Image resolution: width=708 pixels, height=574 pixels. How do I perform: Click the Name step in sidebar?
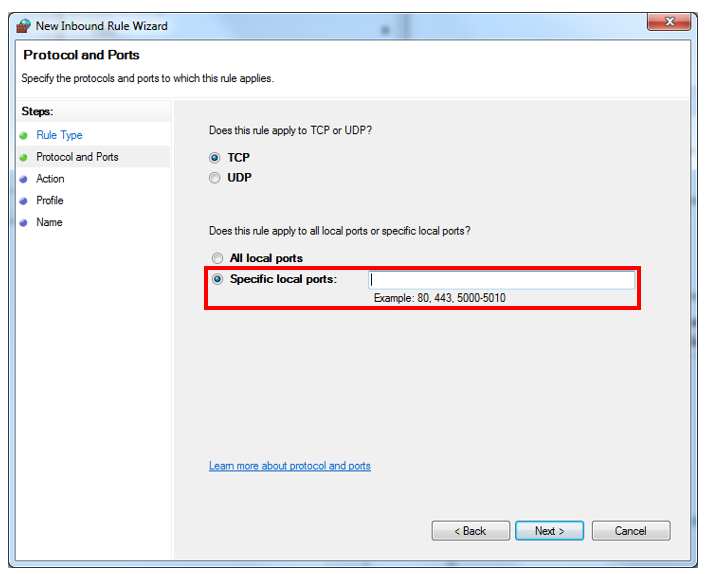coord(49,223)
